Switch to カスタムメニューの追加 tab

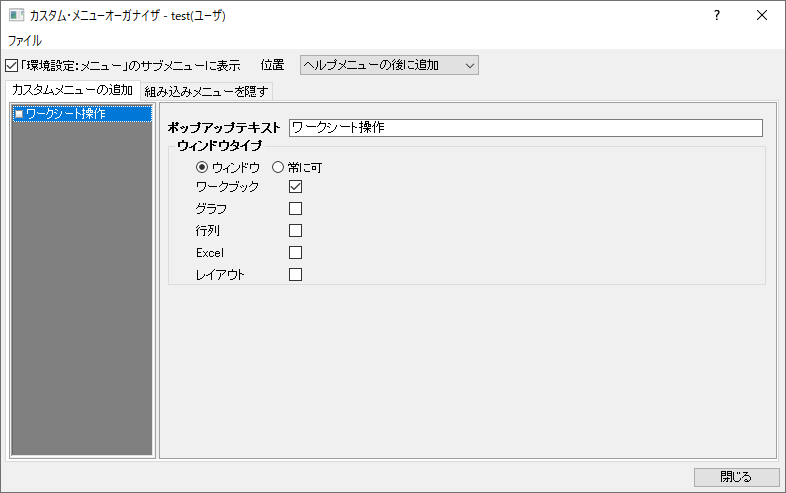[72, 90]
